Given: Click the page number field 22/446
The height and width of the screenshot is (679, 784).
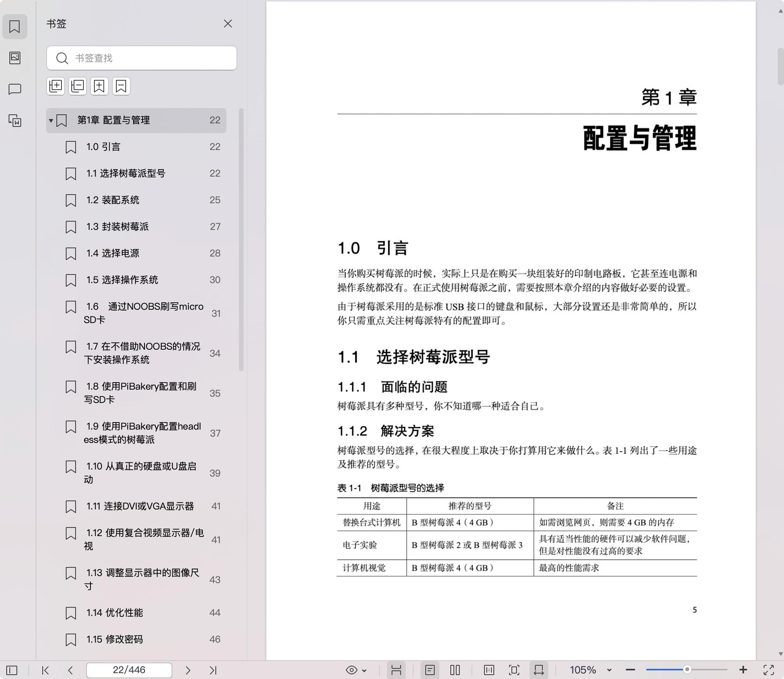Looking at the screenshot, I should coord(129,670).
